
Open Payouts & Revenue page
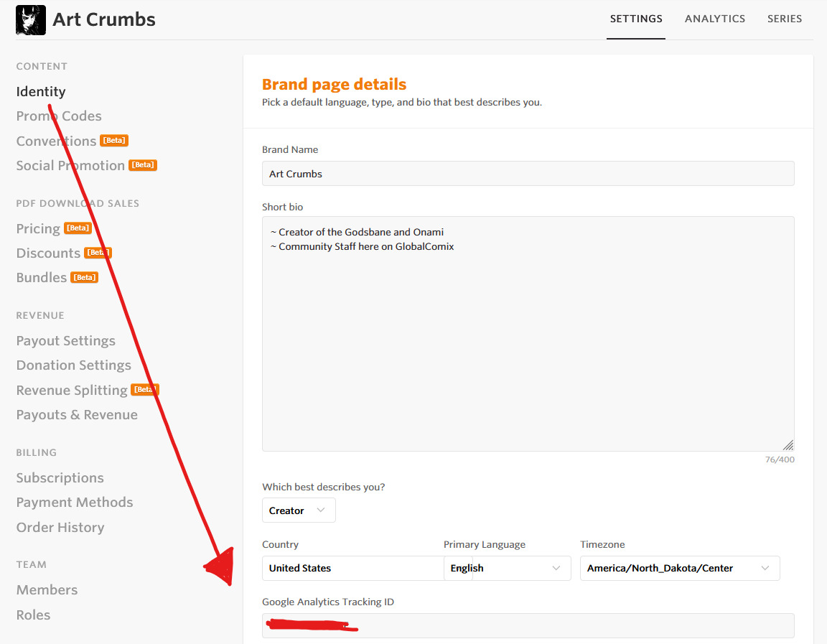click(x=77, y=414)
